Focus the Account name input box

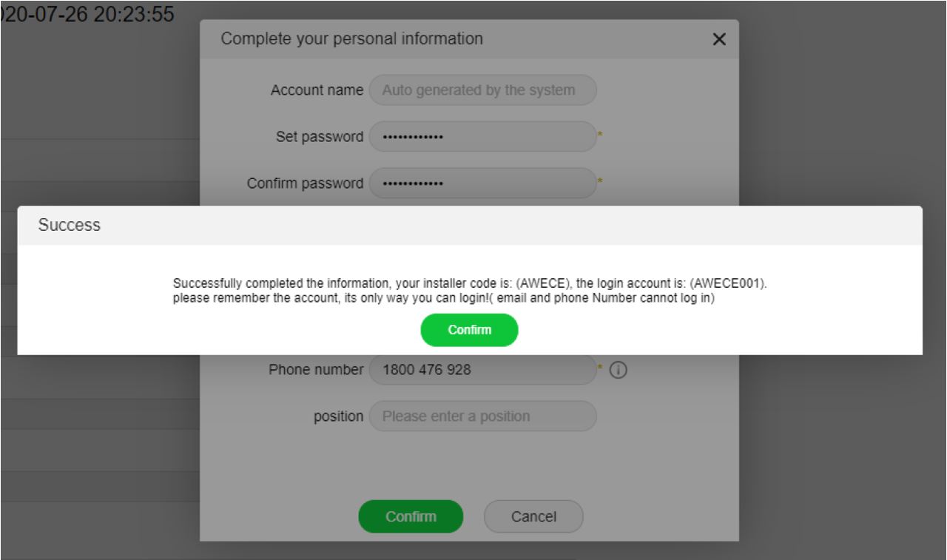coord(482,91)
